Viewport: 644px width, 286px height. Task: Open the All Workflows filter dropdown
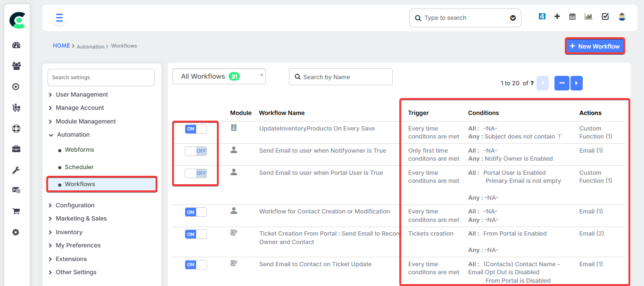click(x=219, y=76)
